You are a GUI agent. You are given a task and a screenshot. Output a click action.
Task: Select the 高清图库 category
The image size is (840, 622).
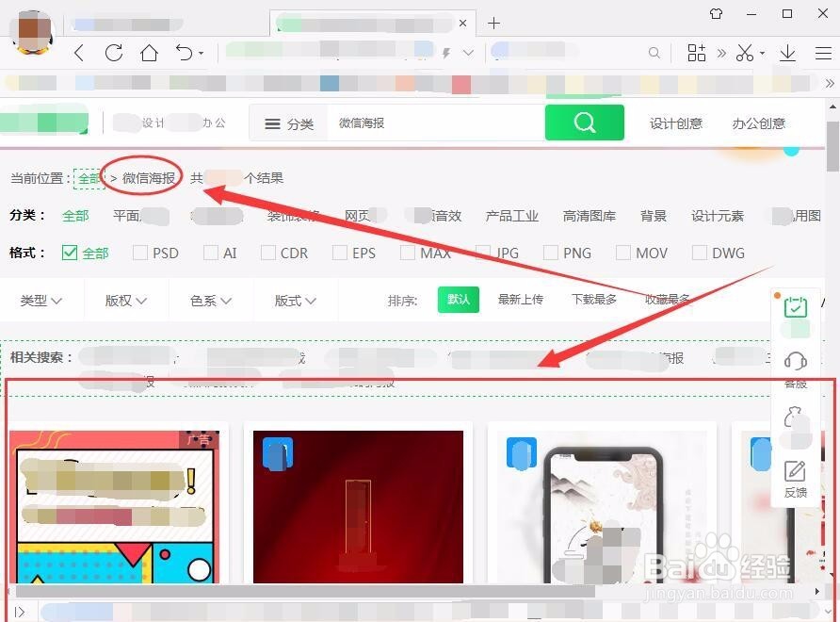pyautogui.click(x=590, y=216)
